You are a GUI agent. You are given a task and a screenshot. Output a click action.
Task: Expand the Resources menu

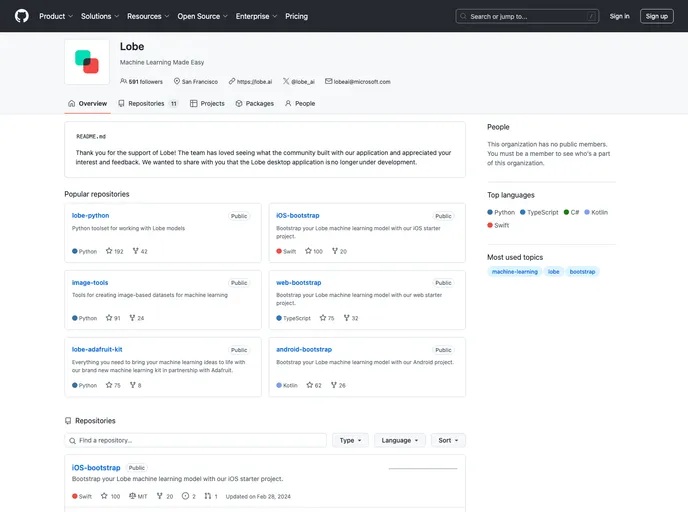[x=148, y=16]
